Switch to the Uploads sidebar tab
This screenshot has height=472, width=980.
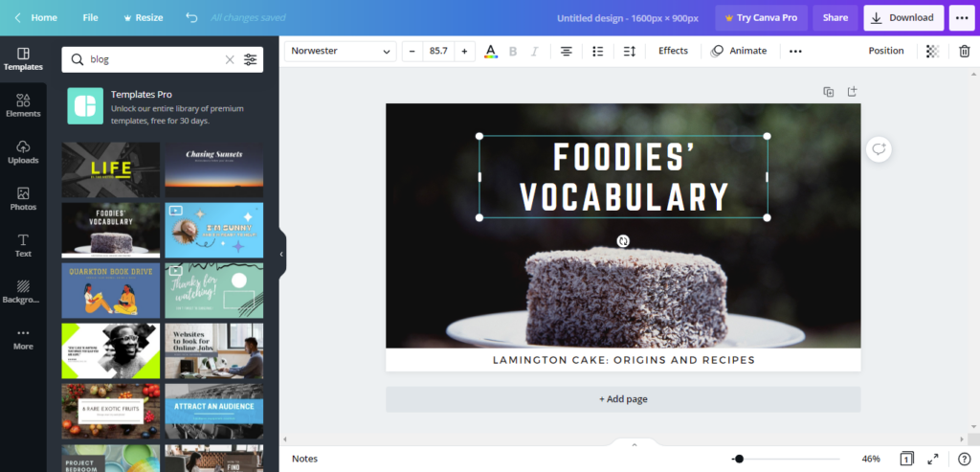coord(23,151)
